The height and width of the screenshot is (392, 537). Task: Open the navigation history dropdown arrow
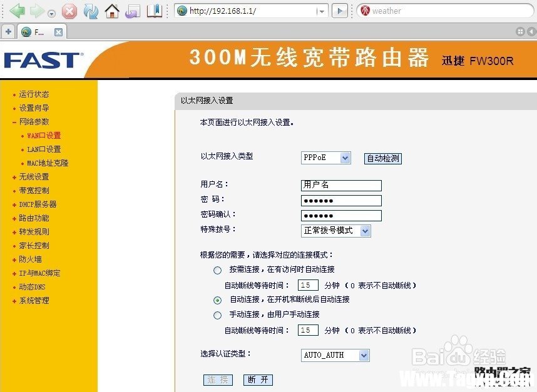pos(52,14)
